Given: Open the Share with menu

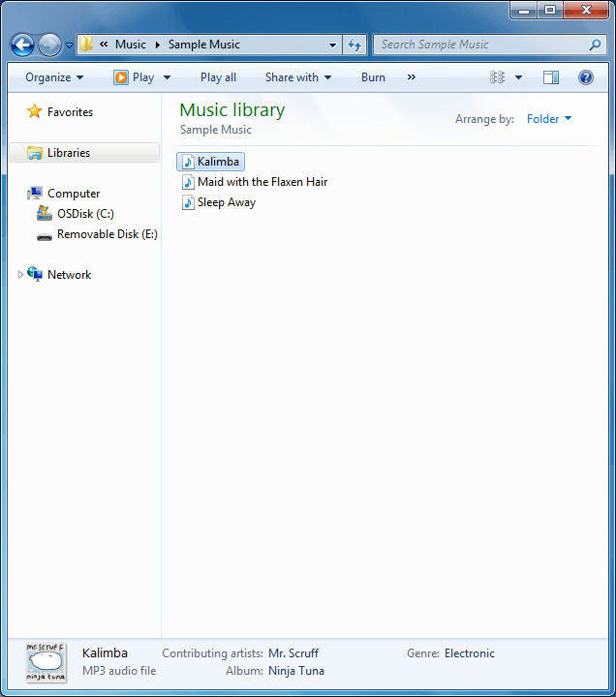Looking at the screenshot, I should 297,77.
